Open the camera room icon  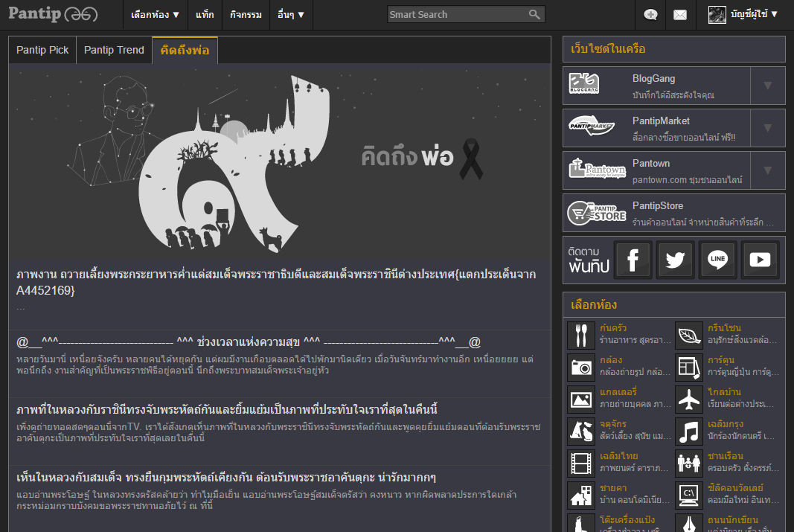click(580, 367)
